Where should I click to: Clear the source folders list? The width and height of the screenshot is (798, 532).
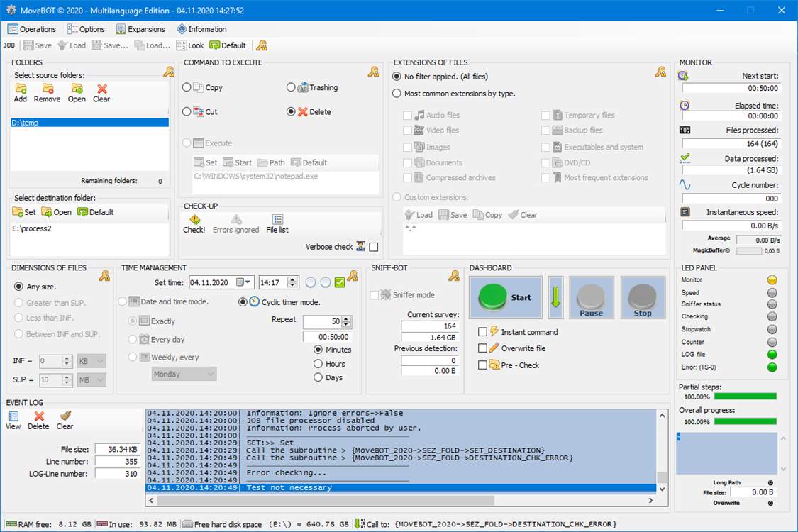101,93
